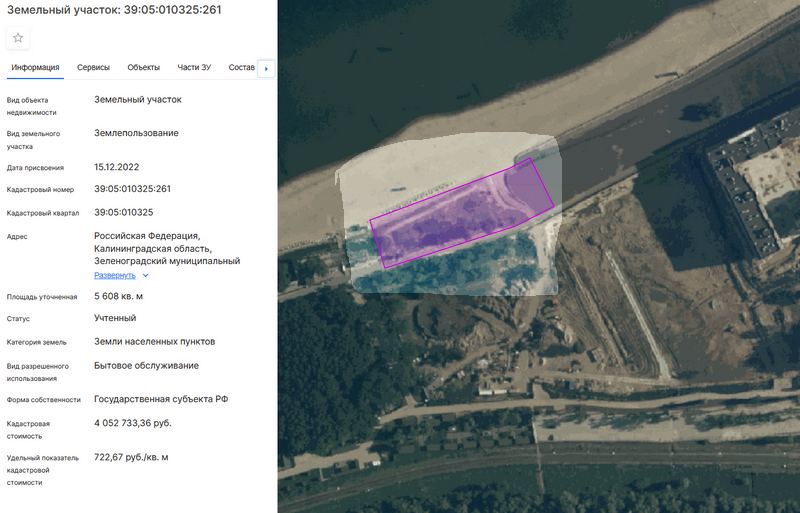800x513 pixels.
Task: Return to the Информация tab
Action: click(35, 67)
